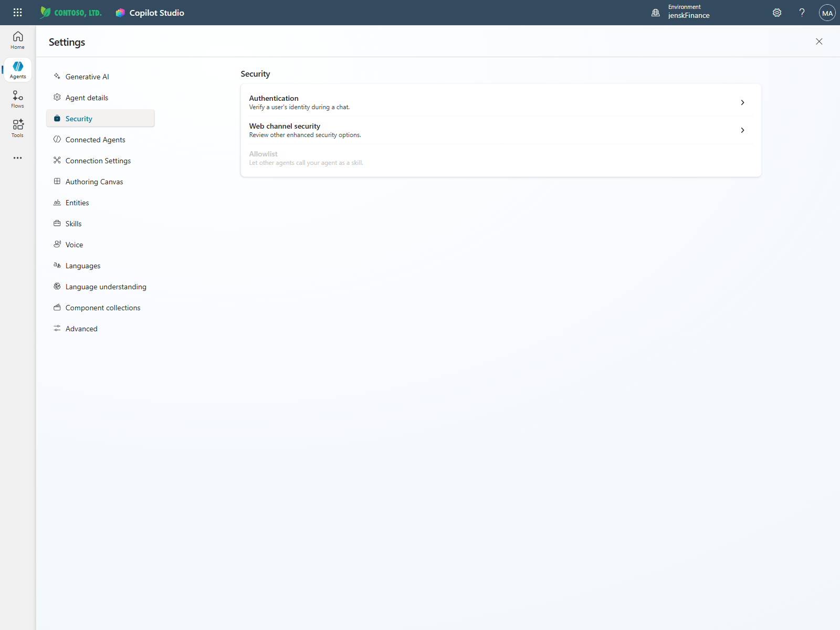Select Generative AI settings tab
Image resolution: width=840 pixels, height=630 pixels.
100,77
